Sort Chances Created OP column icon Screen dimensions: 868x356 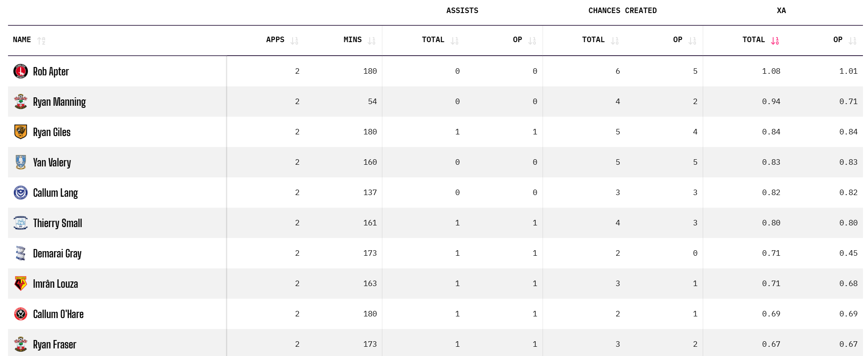[692, 41]
